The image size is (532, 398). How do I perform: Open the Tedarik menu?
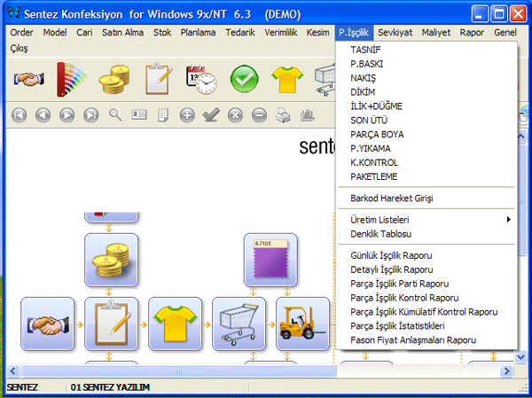(240, 33)
